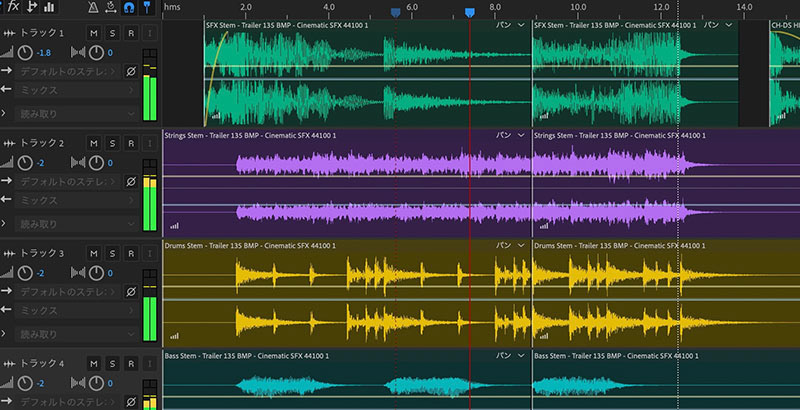Image resolution: width=800 pixels, height=410 pixels.
Task: Toggle the metronome icon in the toolbar
Action: [93, 7]
